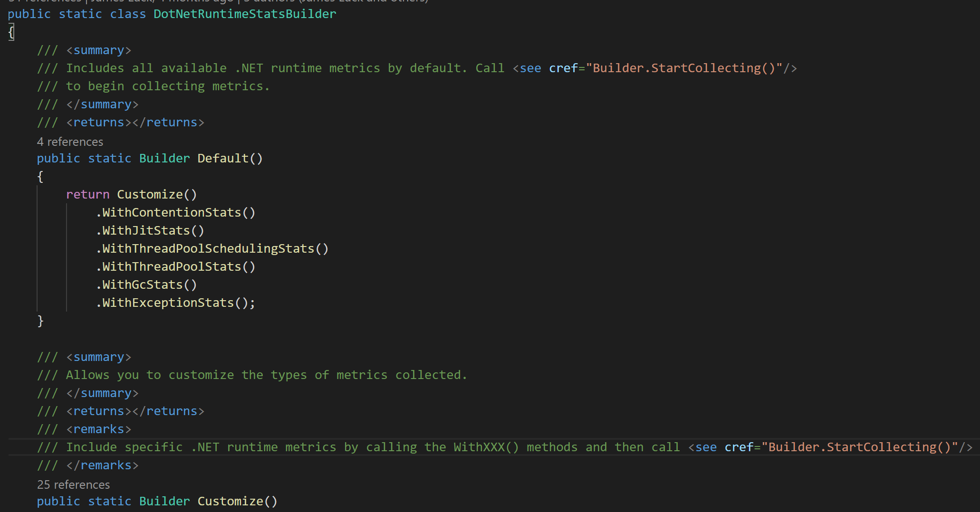Click the Builder return type of Default()
Image resolution: width=980 pixels, height=512 pixels.
pos(164,158)
